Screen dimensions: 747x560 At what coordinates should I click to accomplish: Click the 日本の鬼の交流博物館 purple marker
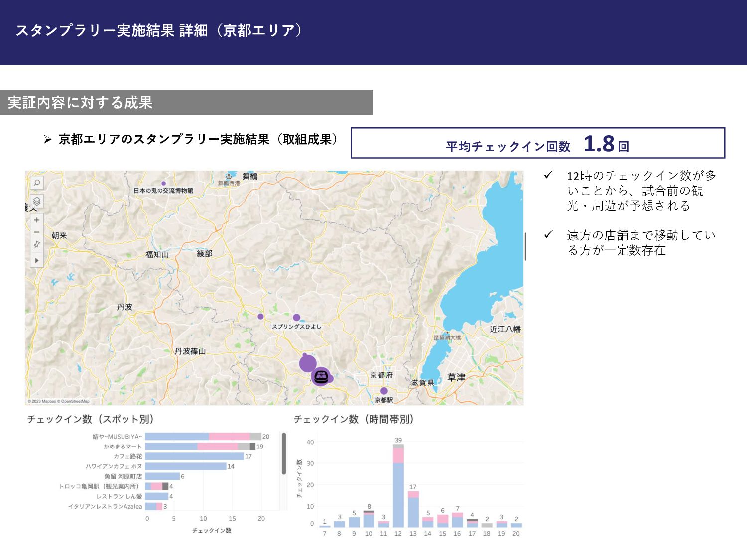(x=163, y=184)
